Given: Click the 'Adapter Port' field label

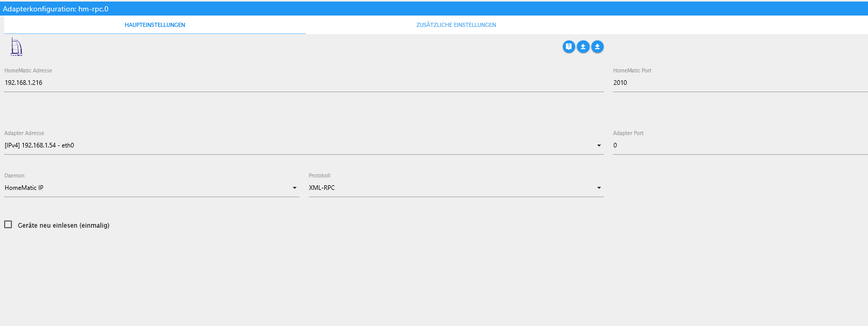Looking at the screenshot, I should 629,133.
